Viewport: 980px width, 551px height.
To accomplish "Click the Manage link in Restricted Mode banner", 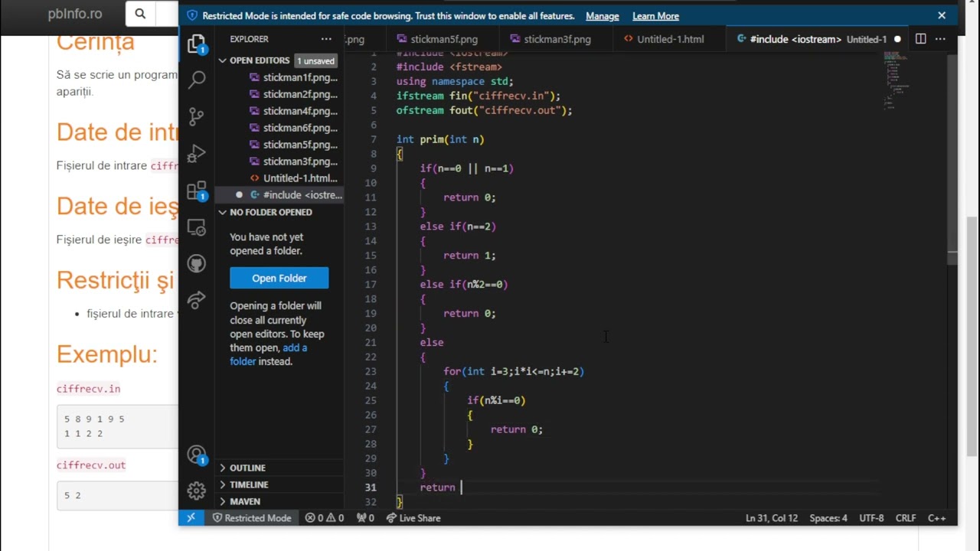I will pyautogui.click(x=603, y=16).
